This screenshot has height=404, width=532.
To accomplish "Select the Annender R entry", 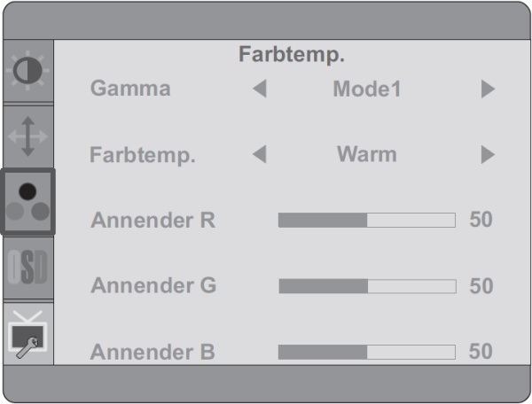I will pyautogui.click(x=153, y=220).
